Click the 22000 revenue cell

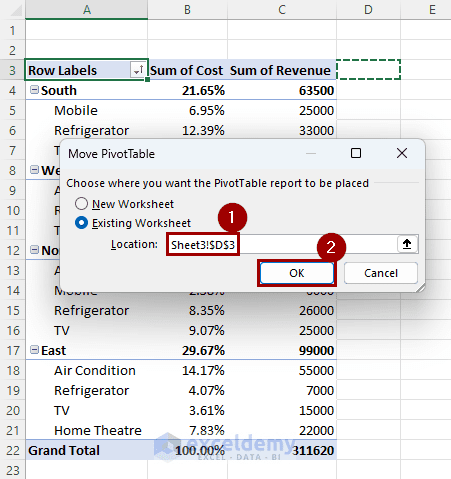[x=282, y=430]
